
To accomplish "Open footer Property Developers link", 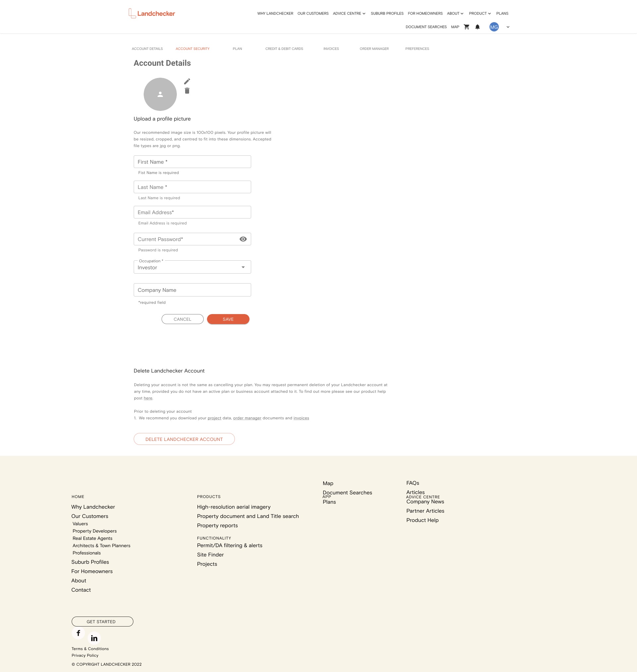I will pos(95,531).
